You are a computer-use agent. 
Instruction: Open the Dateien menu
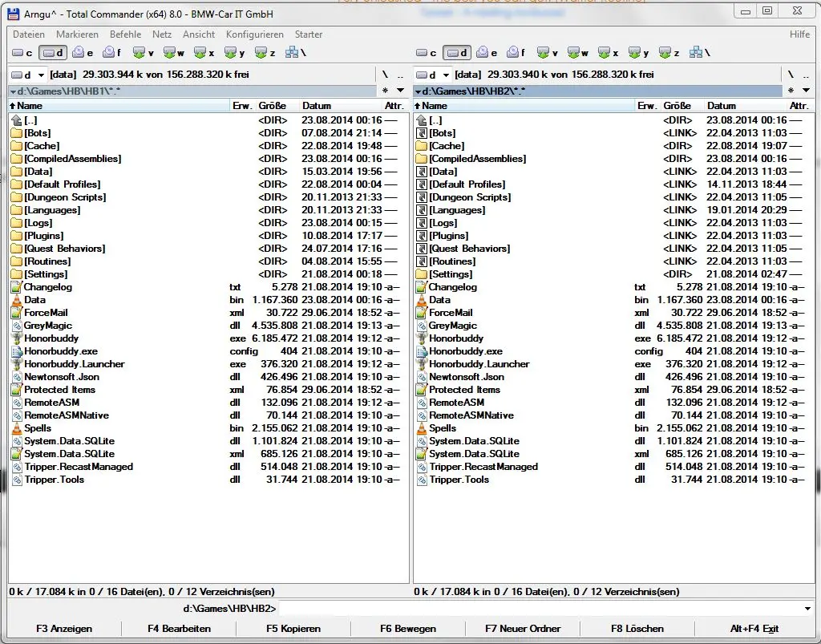tap(29, 34)
